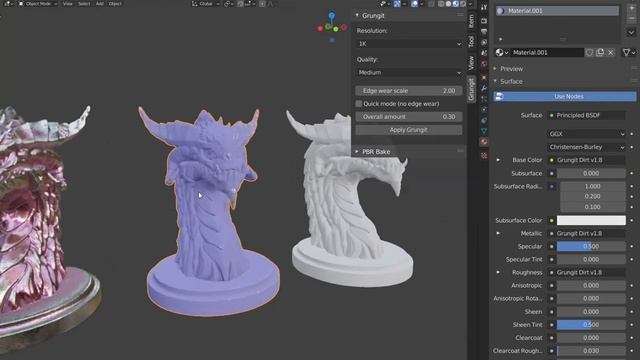Open the View menu
The height and width of the screenshot is (360, 640).
coord(68,4)
